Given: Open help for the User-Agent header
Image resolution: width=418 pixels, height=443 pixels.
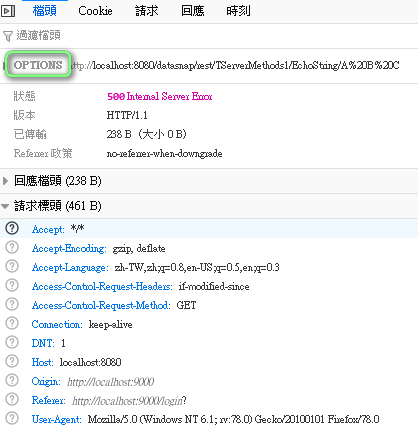Looking at the screenshot, I should [12, 418].
